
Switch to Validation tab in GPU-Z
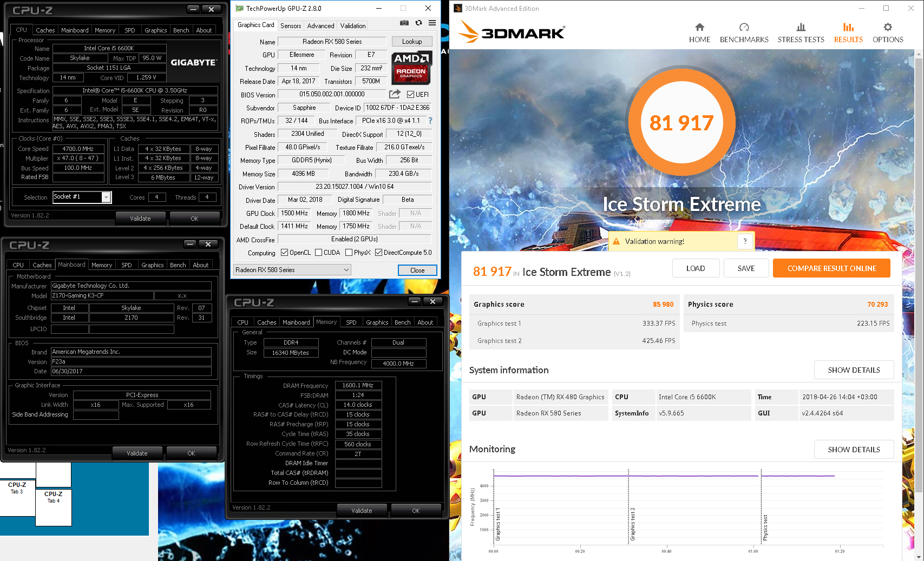point(352,25)
